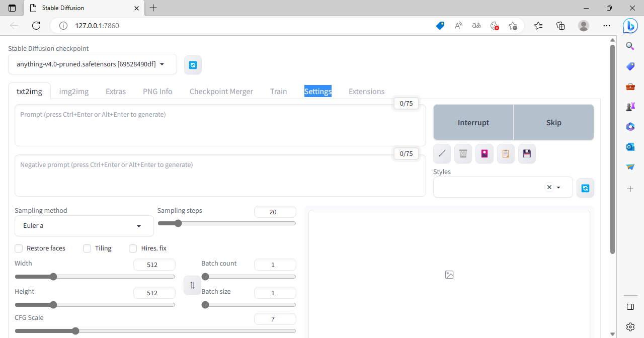Click the pink show extra networks icon
The height and width of the screenshot is (338, 644).
[484, 154]
